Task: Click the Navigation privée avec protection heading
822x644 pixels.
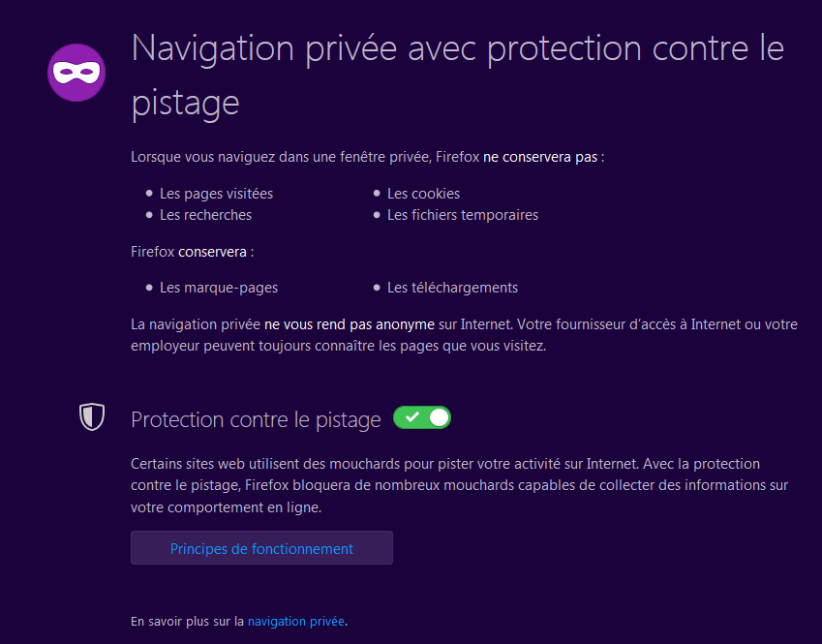Action: (x=458, y=75)
